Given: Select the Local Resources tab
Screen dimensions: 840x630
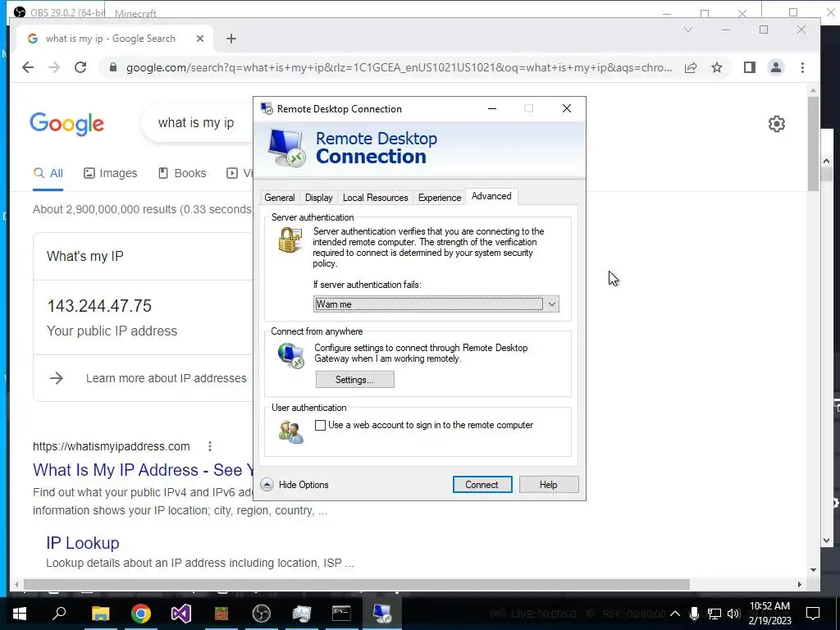Looking at the screenshot, I should tap(375, 198).
